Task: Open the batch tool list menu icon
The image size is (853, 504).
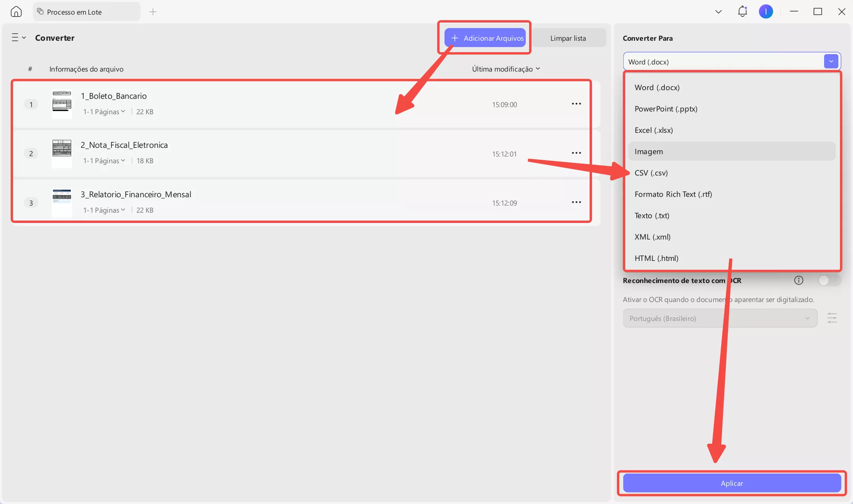Action: [18, 38]
